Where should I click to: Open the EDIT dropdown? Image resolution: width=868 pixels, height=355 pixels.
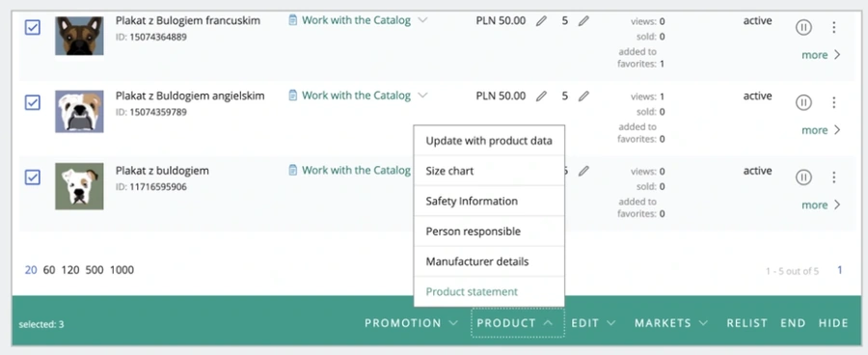click(593, 323)
